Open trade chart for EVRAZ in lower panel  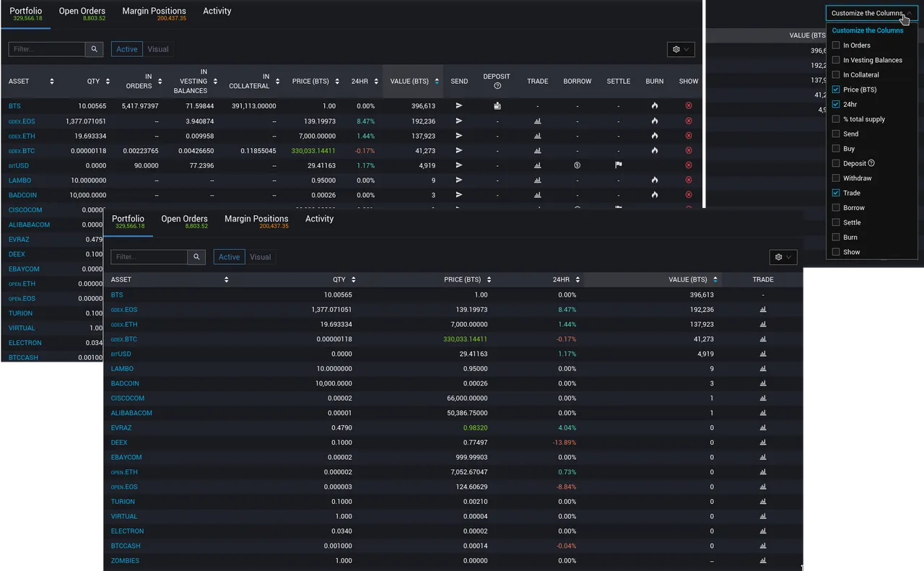click(763, 427)
